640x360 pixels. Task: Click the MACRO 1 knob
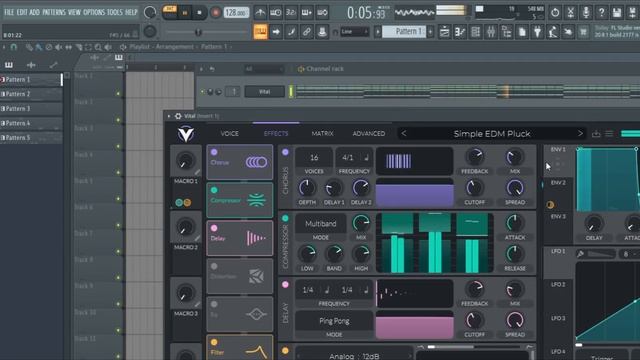186,161
